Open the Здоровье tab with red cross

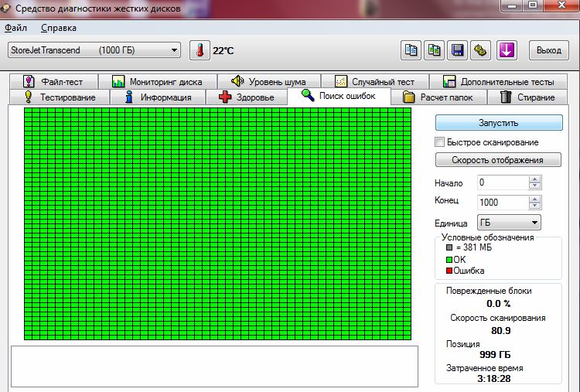pos(246,97)
